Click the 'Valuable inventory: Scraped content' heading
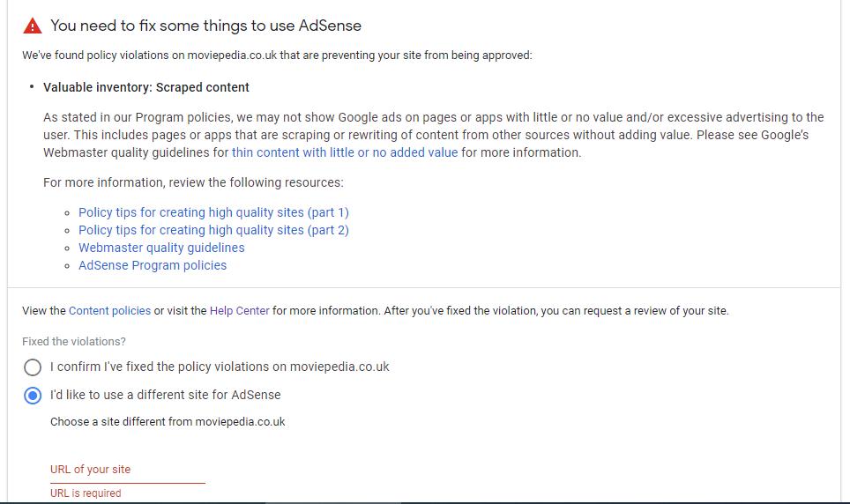 146,88
